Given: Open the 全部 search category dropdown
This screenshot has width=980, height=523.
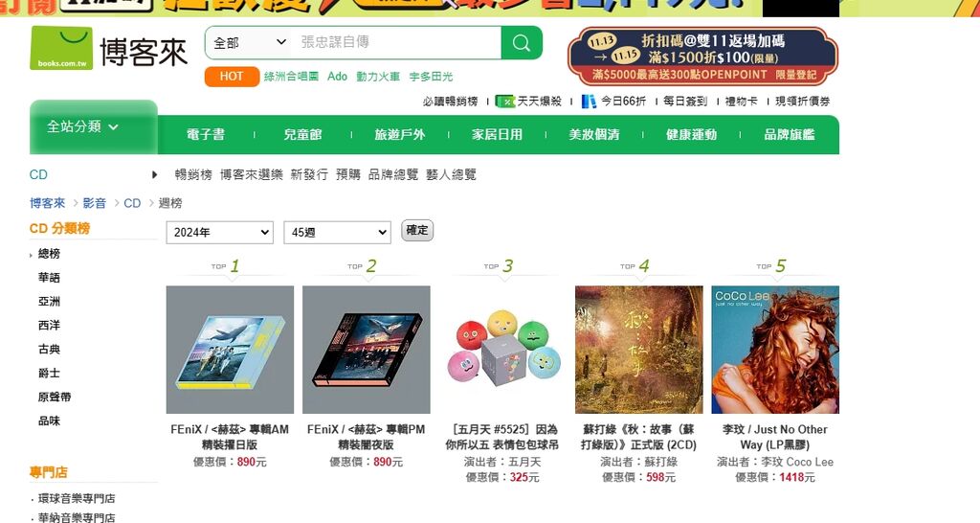Looking at the screenshot, I should click(250, 42).
